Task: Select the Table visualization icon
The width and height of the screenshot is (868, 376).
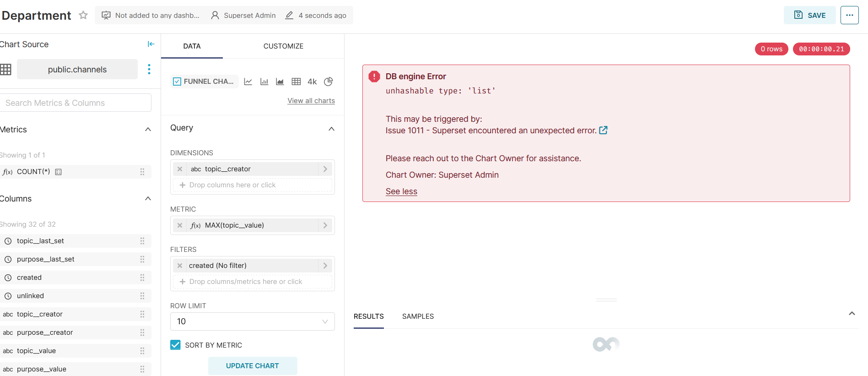Action: pyautogui.click(x=296, y=81)
